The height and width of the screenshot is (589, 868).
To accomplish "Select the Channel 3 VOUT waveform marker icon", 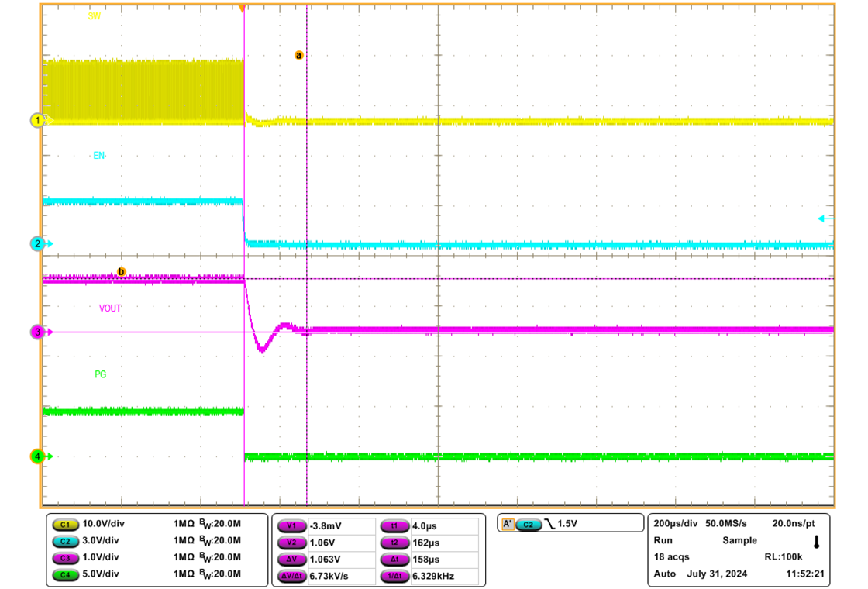I will pyautogui.click(x=36, y=330).
